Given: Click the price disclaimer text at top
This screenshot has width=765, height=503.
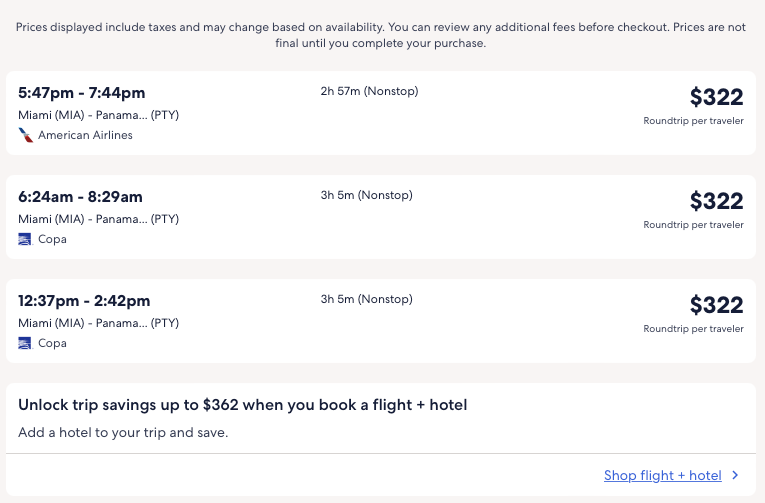Looking at the screenshot, I should (382, 35).
